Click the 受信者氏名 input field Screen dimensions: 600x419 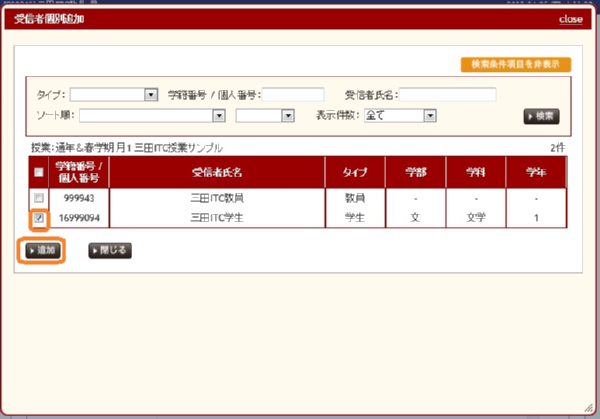coord(448,95)
